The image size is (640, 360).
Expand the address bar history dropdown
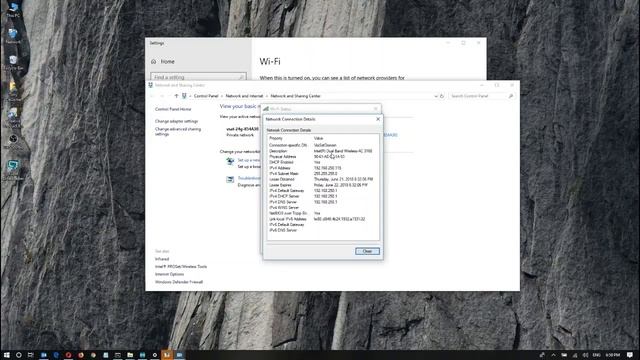point(436,96)
